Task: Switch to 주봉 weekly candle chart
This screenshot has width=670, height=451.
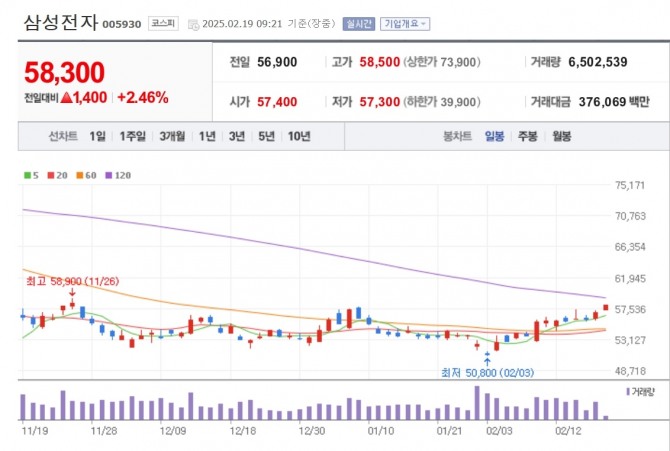Action: 528,136
